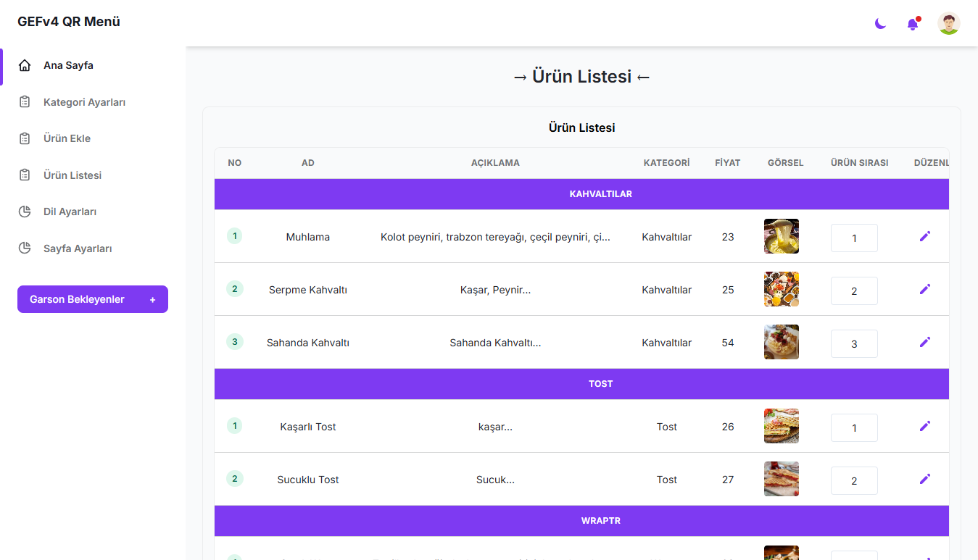Open Kategori Ayarları from the sidebar

84,102
